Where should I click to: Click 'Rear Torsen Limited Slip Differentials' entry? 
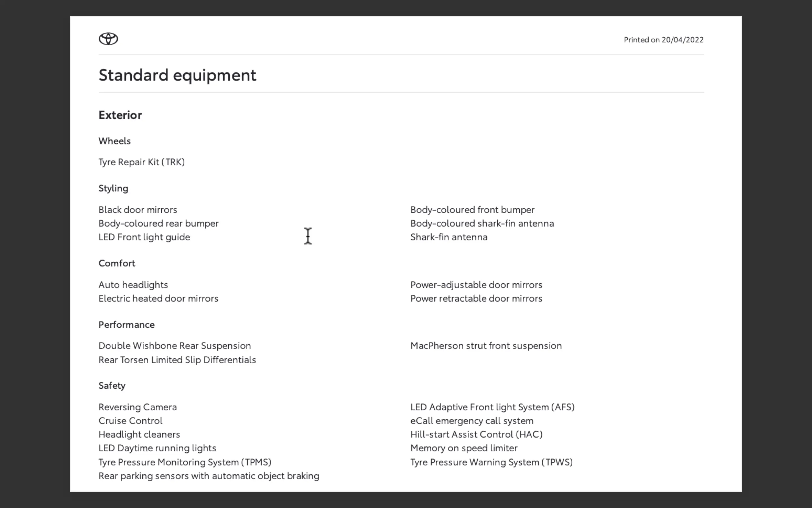coord(177,360)
